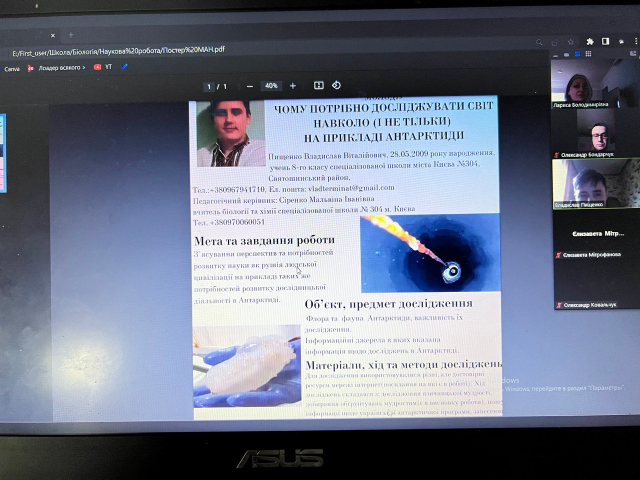Click the Fit to page icon
The height and width of the screenshot is (480, 640).
318,85
